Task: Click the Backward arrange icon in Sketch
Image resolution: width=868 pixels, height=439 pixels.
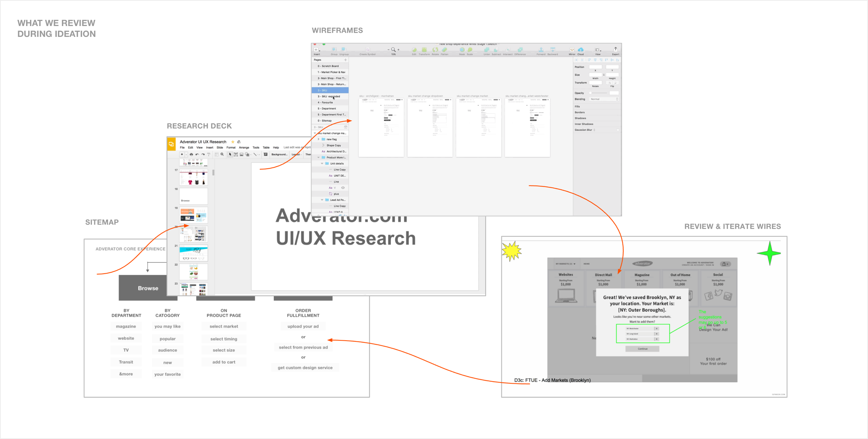Action: [x=553, y=50]
